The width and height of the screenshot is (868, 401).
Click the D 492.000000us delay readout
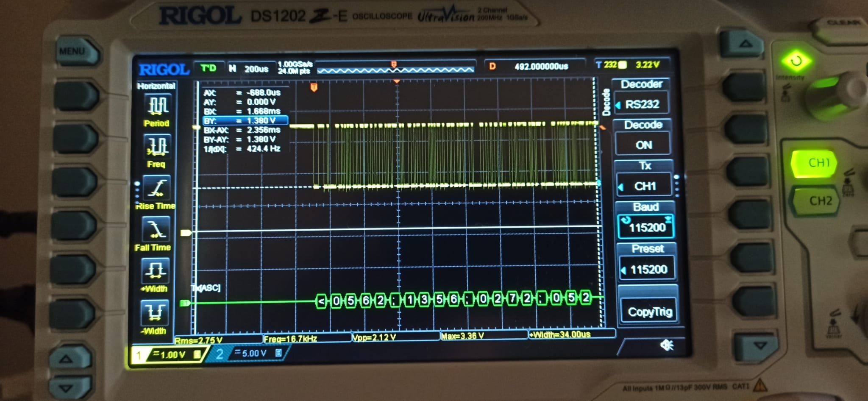534,67
